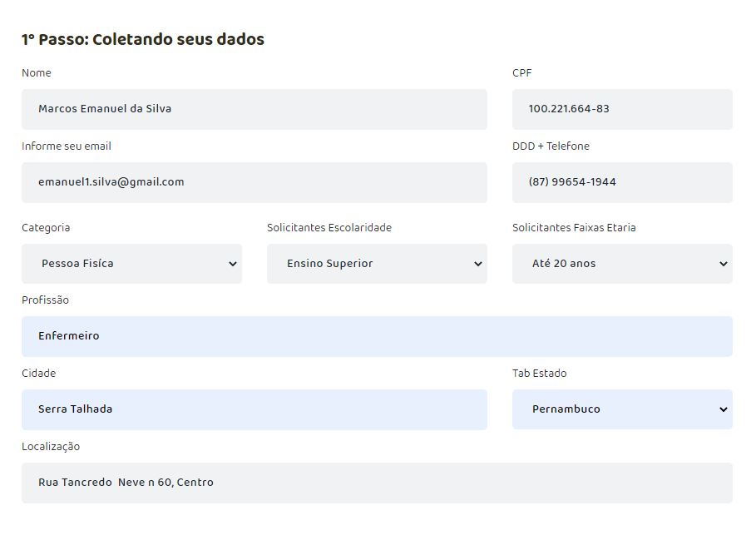Viewport: 756px width, 545px height.
Task: Focus the CPF input field
Action: pyautogui.click(x=621, y=109)
